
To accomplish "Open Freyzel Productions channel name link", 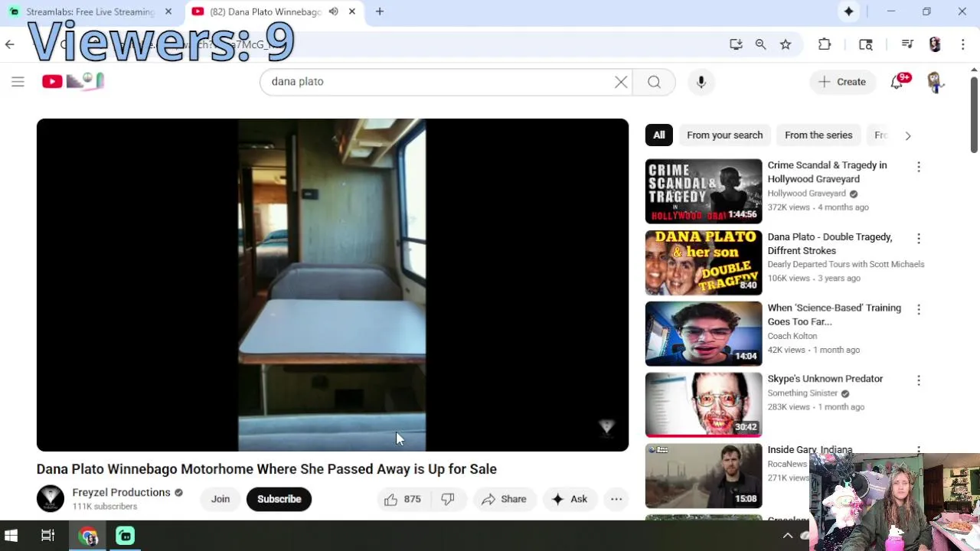I will [x=121, y=492].
